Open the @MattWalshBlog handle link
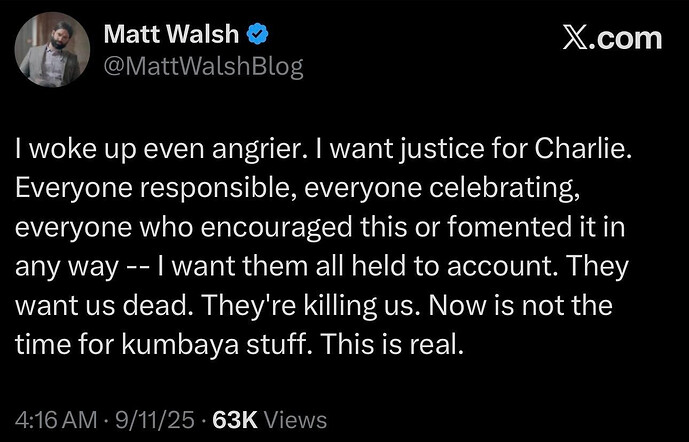Screen dimensions: 689x442 tap(203, 66)
